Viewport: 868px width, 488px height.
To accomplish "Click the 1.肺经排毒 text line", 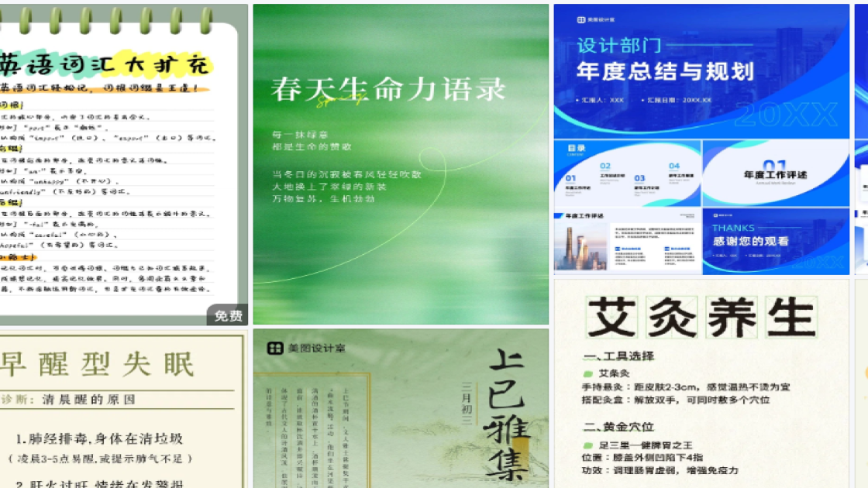I will click(99, 438).
